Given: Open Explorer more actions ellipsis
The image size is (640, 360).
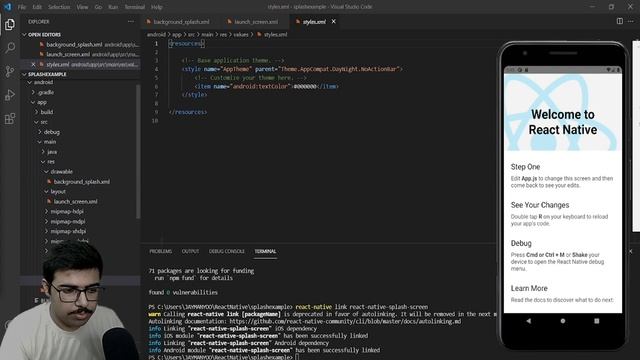Looking at the screenshot, I should point(131,22).
